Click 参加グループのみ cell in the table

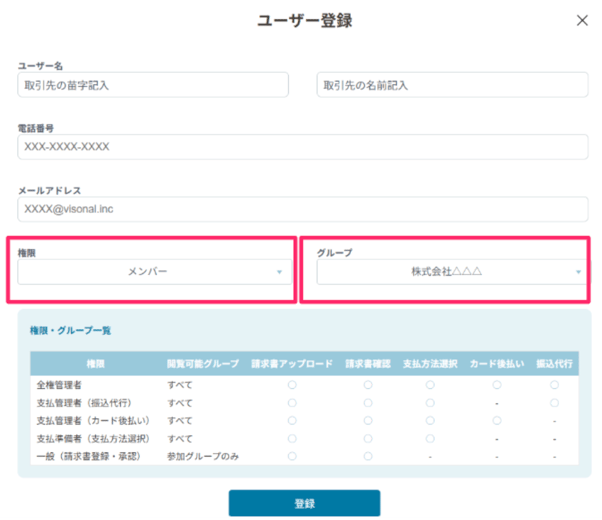pos(204,457)
